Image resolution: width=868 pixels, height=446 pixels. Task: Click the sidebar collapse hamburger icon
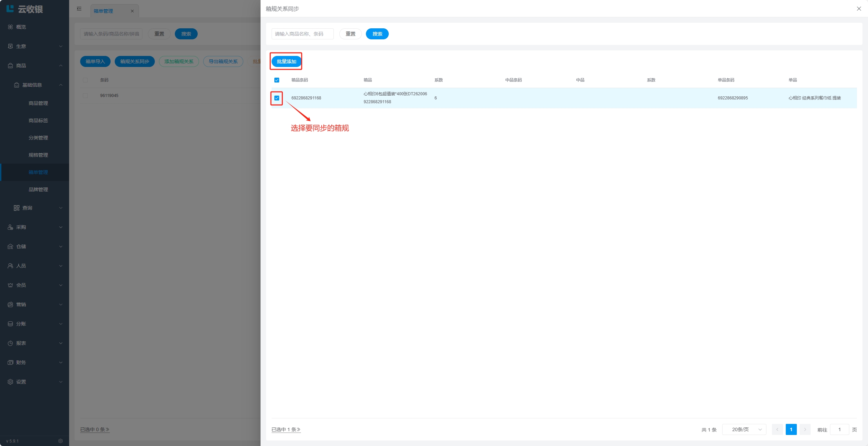pyautogui.click(x=79, y=9)
